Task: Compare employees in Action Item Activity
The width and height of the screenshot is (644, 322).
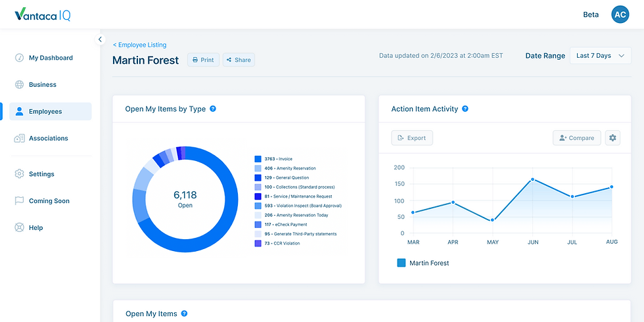Action: tap(577, 138)
